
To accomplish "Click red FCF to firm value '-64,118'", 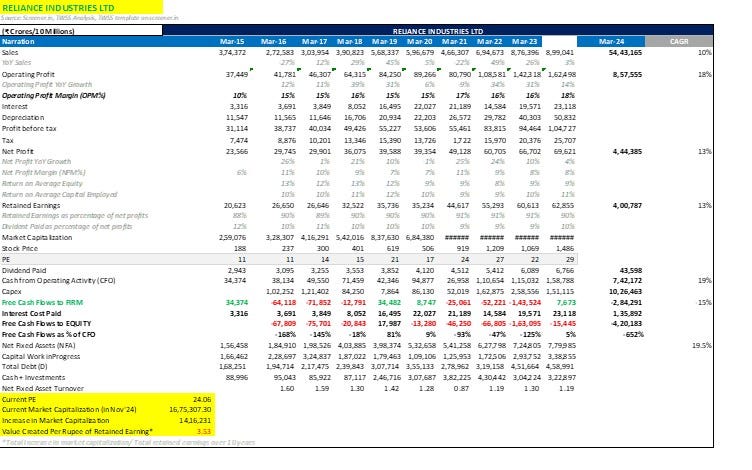I will tap(283, 303).
